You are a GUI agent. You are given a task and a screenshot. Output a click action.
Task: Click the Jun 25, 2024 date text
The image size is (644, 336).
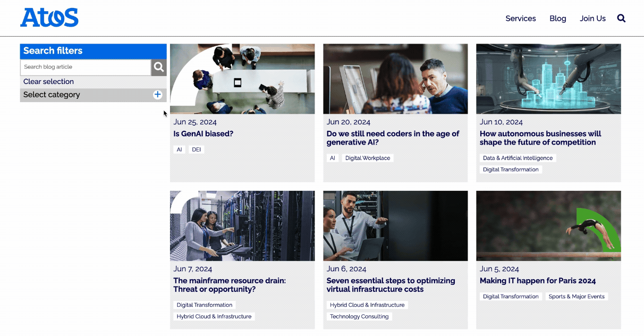(x=195, y=122)
